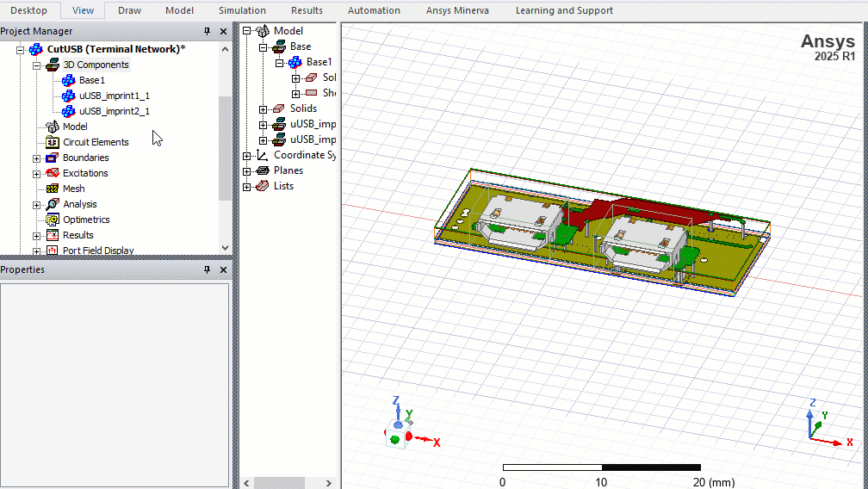Click the Mesh icon in Project Manager
Image resolution: width=868 pixels, height=489 pixels.
[x=52, y=189]
